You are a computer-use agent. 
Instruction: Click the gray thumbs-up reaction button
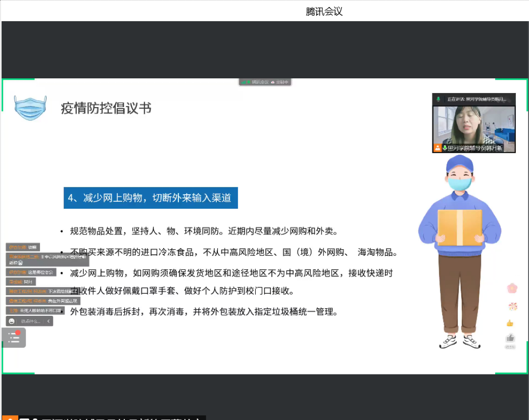pyautogui.click(x=510, y=338)
